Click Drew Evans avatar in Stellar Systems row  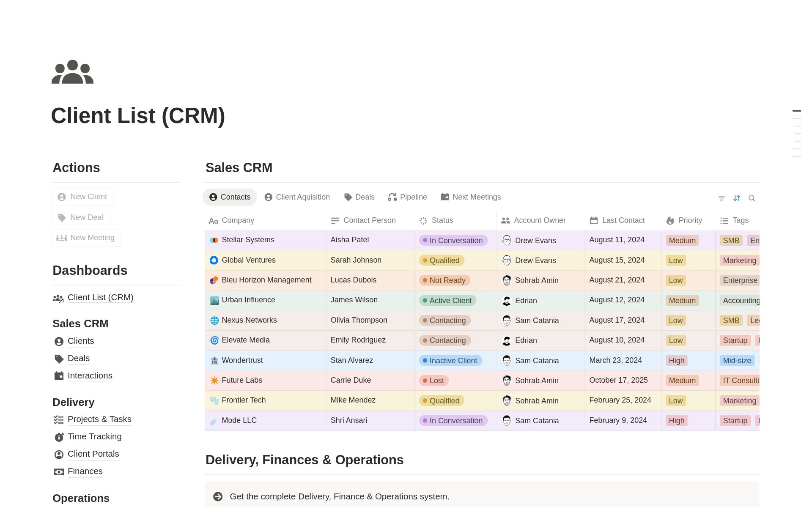point(507,240)
